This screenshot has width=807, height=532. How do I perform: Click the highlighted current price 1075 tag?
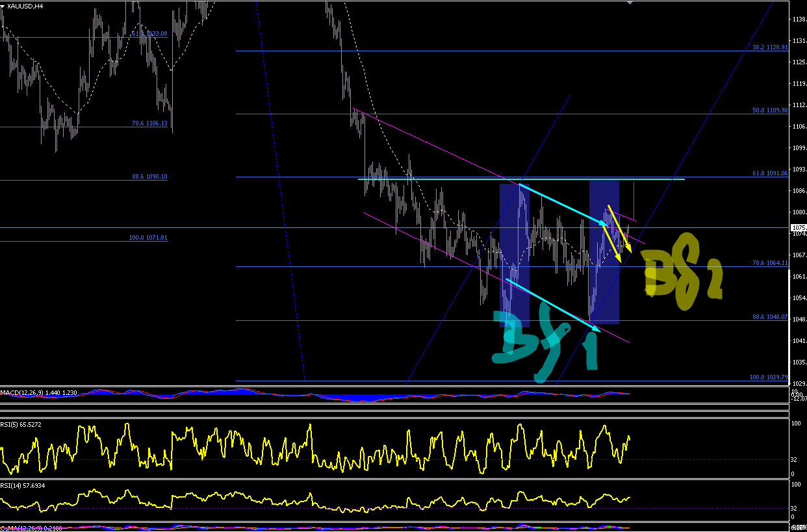point(799,227)
